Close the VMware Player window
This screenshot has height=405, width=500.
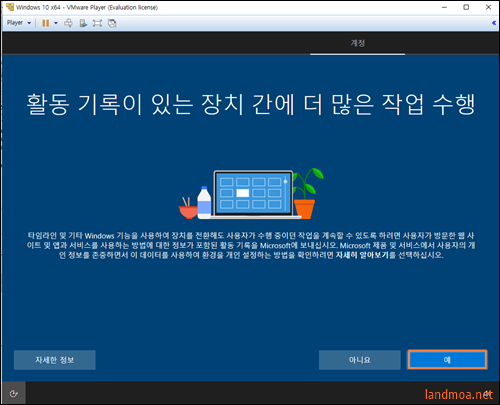(488, 7)
